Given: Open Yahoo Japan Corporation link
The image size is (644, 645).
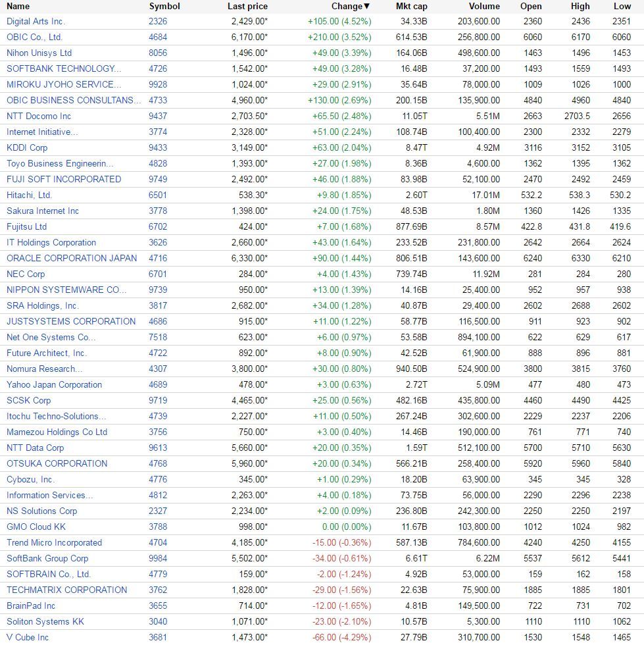Looking at the screenshot, I should click(x=55, y=384).
